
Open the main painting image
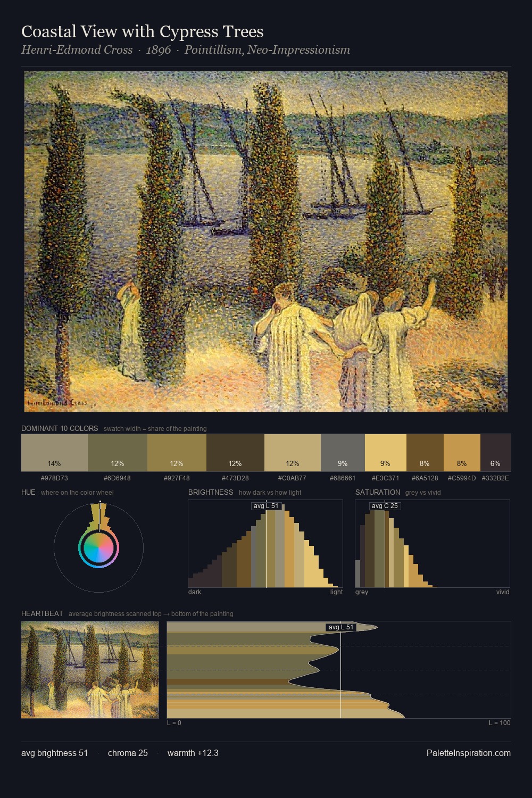pyautogui.click(x=266, y=242)
